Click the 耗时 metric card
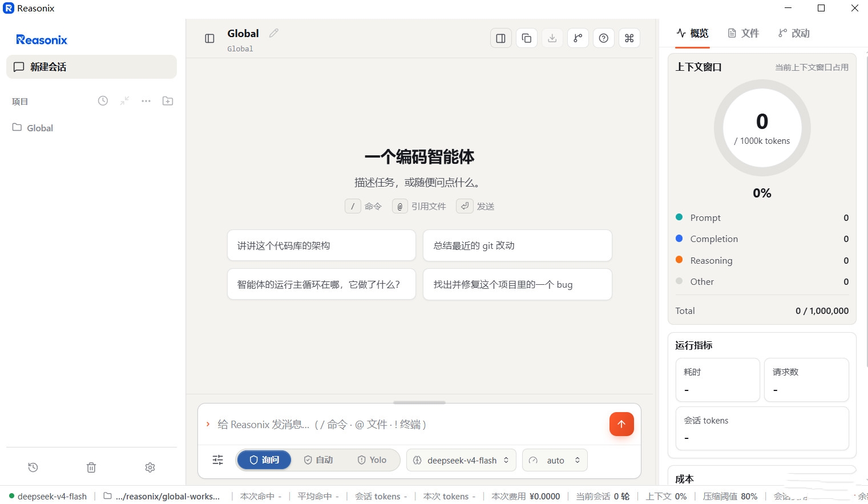868x504 pixels. tap(718, 380)
